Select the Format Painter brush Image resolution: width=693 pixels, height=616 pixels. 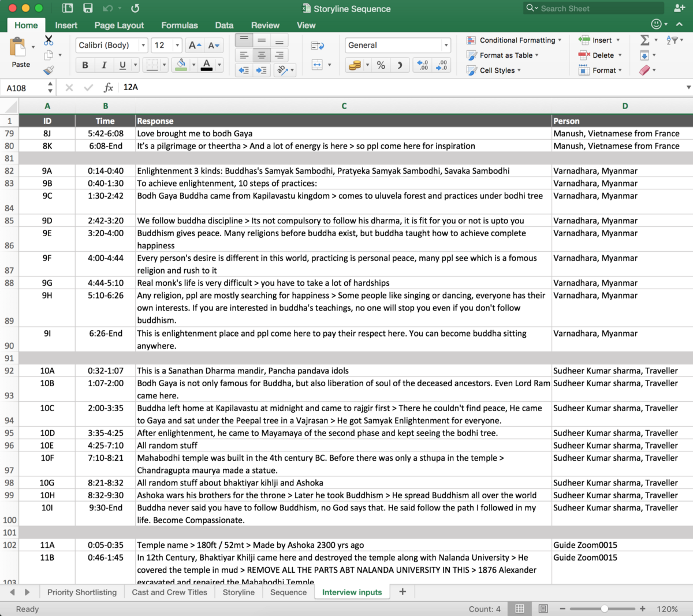click(49, 70)
